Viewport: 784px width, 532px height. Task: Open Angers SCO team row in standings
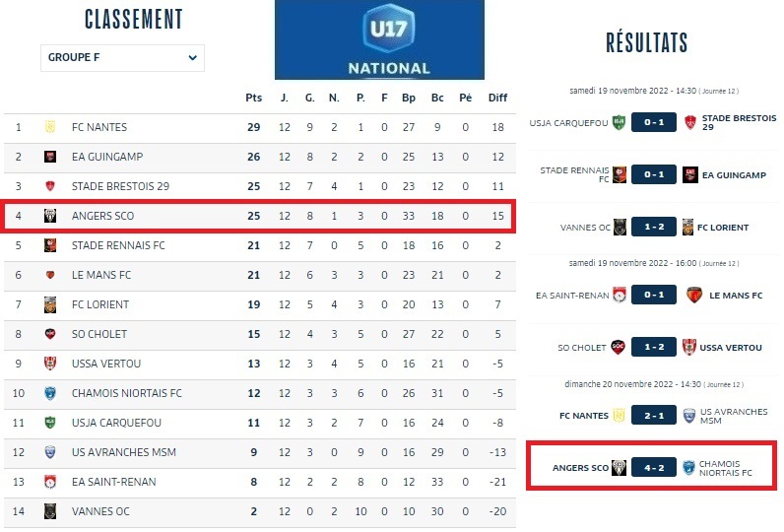(x=102, y=216)
